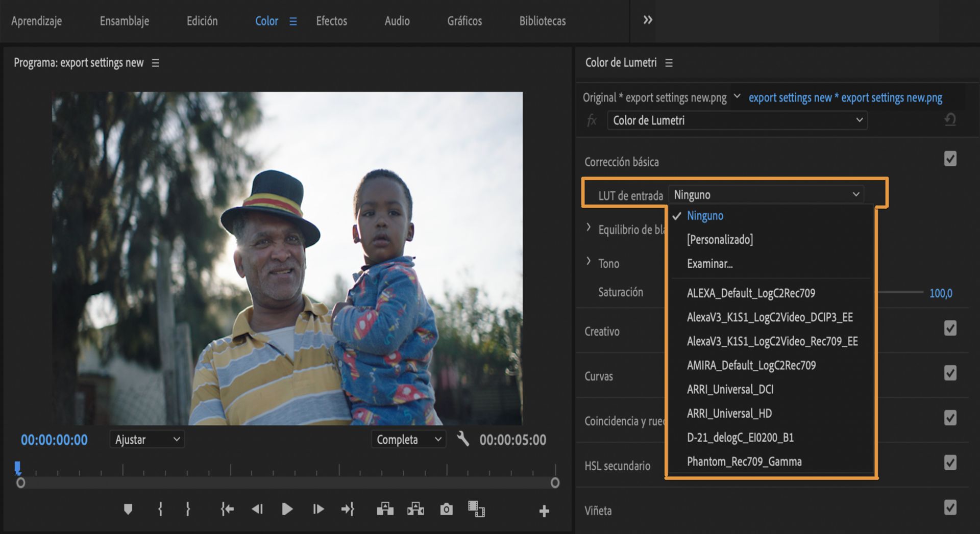The width and height of the screenshot is (980, 534).
Task: Disable the Corrección básica checkbox
Action: pyautogui.click(x=950, y=159)
